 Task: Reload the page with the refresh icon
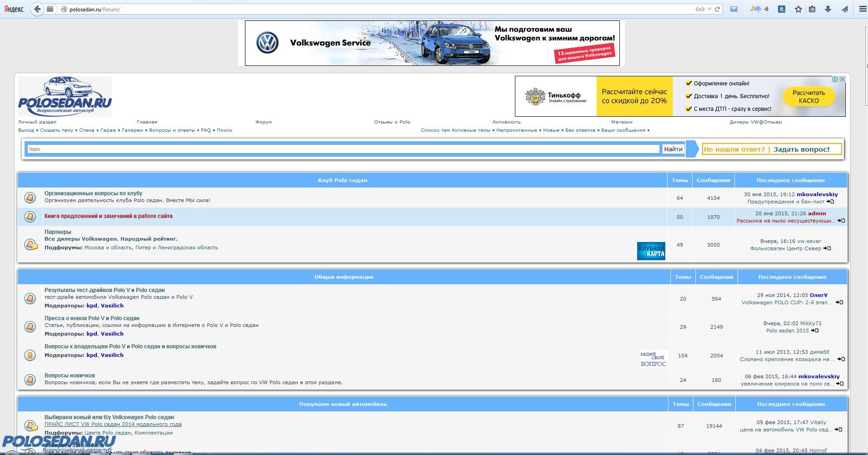pos(718,9)
